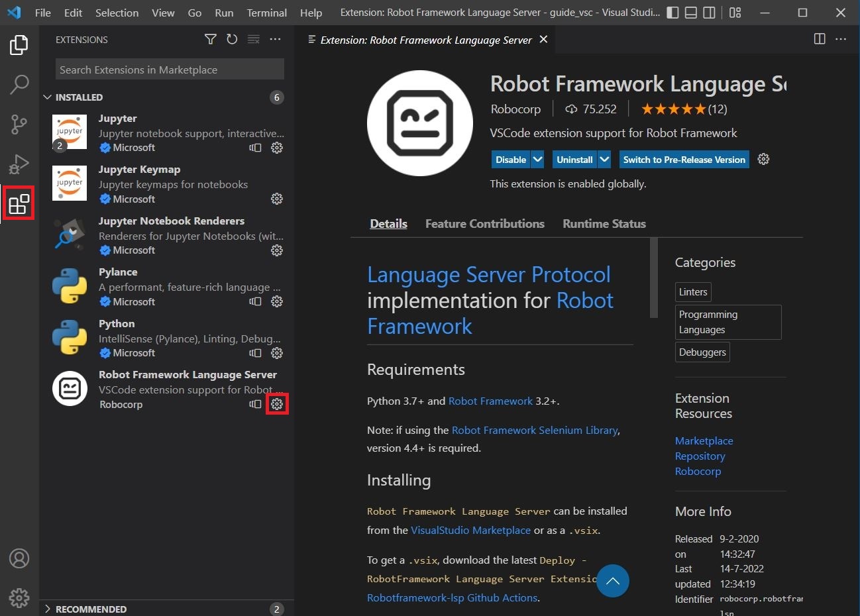Open the Robotframework-lsp Github Actions link
Viewport: 860px width, 616px height.
click(x=452, y=598)
